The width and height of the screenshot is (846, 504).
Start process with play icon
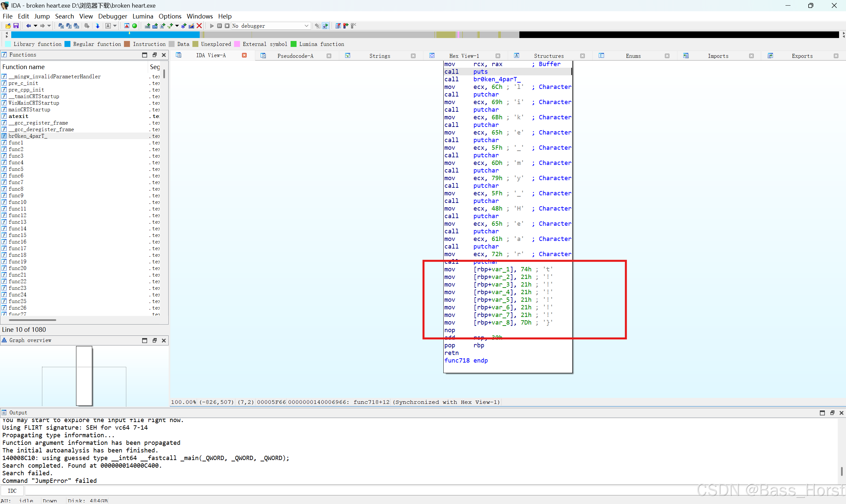pos(212,26)
